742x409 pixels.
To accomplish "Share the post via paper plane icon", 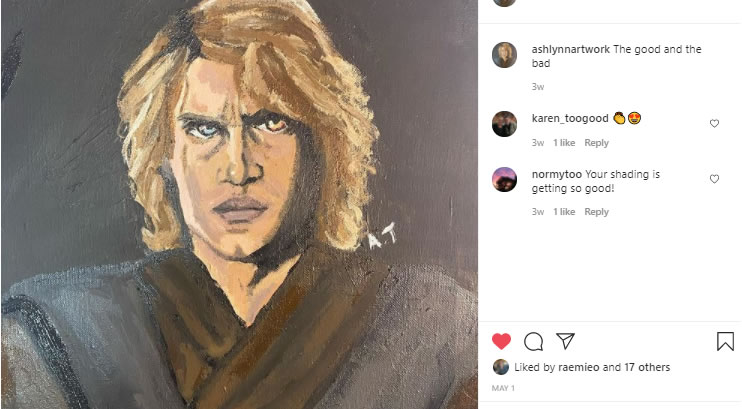I will (x=565, y=341).
